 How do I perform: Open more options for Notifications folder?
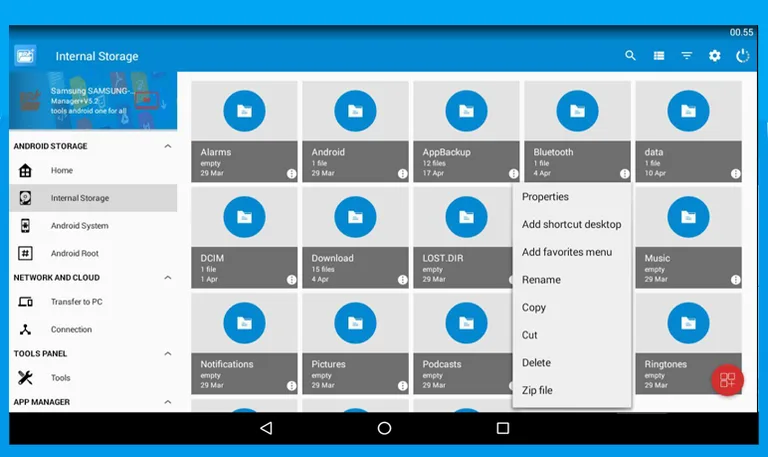291,385
